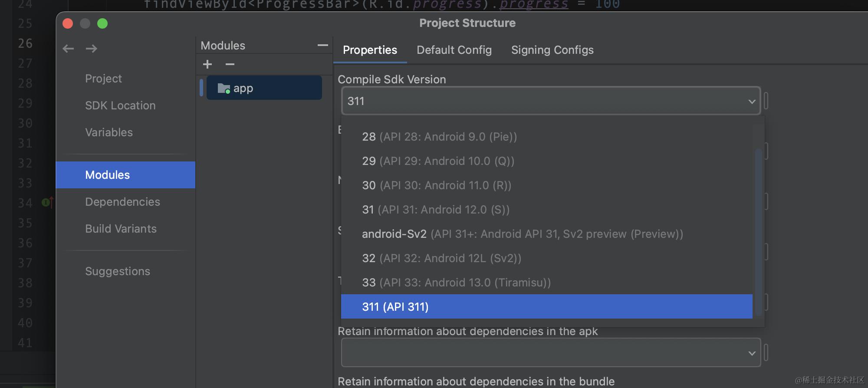Open the Signing Configs tab
Screen dimensions: 868x388
[x=552, y=50]
